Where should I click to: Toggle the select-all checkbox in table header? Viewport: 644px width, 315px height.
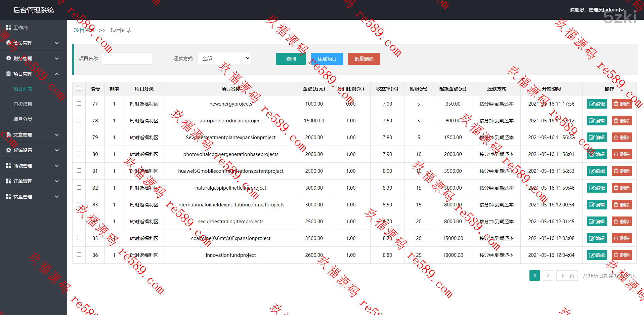pos(79,88)
